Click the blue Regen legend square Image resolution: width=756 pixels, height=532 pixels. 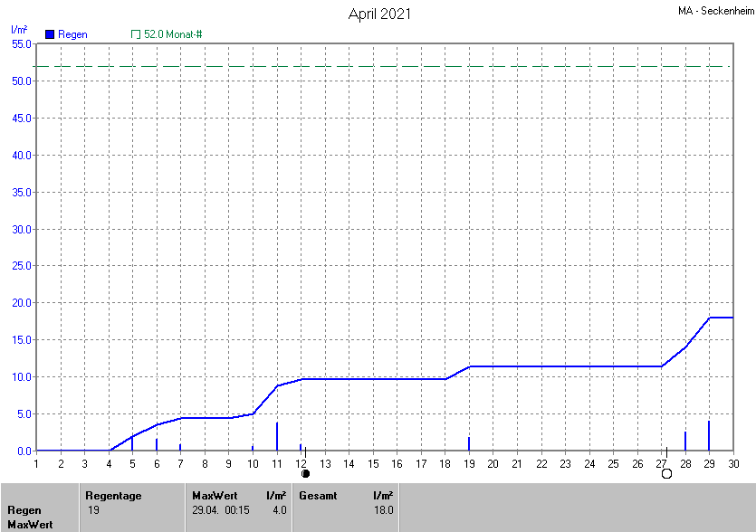pyautogui.click(x=50, y=34)
